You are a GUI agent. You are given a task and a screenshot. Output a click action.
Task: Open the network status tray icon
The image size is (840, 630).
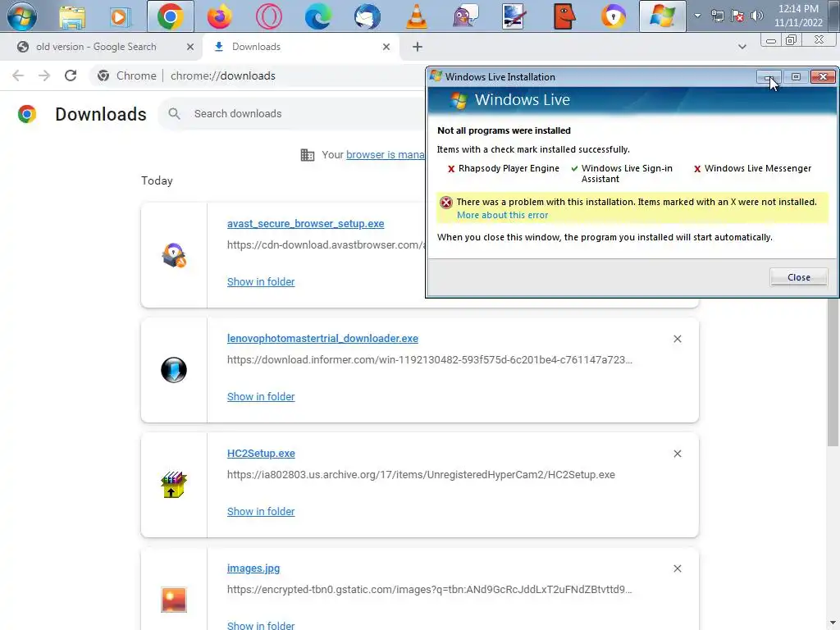pyautogui.click(x=717, y=16)
